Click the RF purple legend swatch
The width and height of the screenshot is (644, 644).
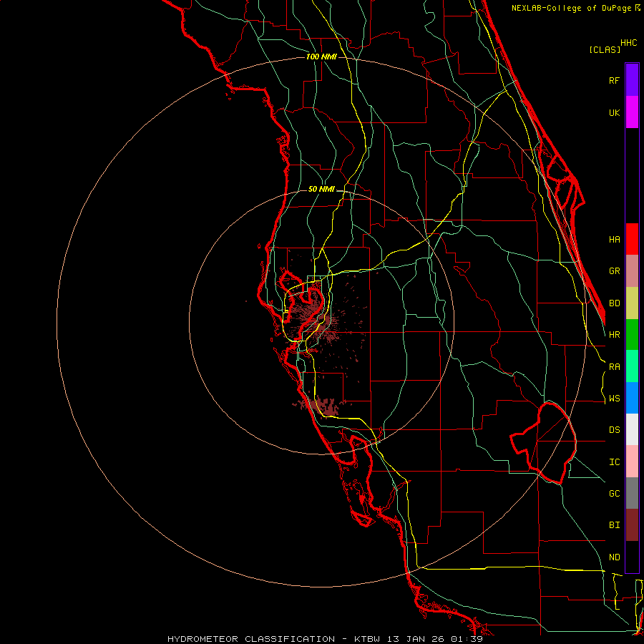tap(632, 80)
